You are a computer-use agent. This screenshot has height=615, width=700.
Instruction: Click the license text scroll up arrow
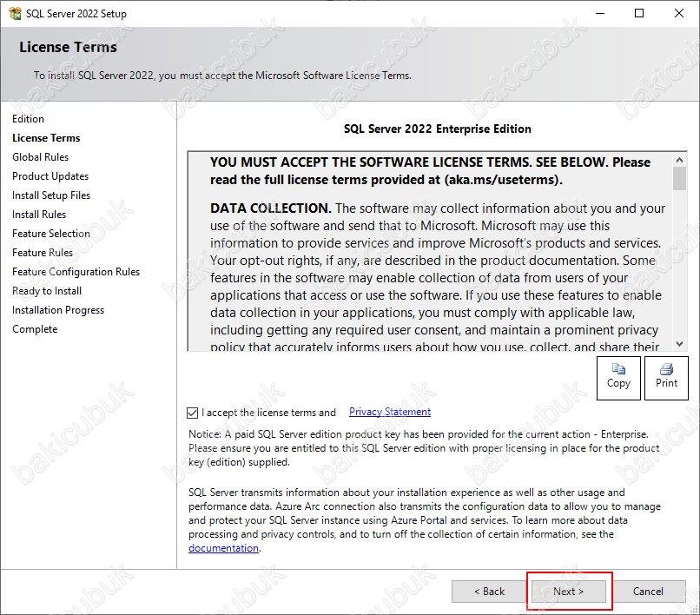coord(679,160)
